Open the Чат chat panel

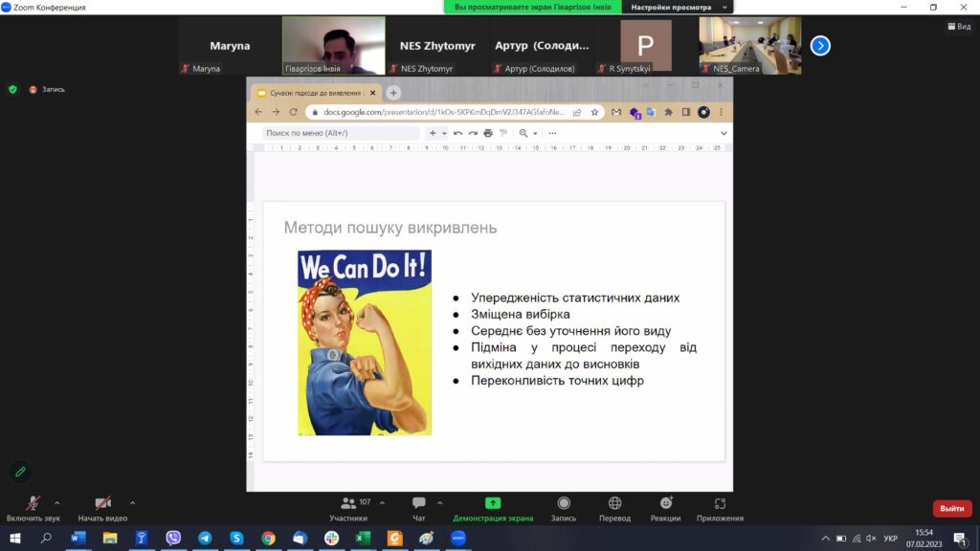tap(419, 509)
